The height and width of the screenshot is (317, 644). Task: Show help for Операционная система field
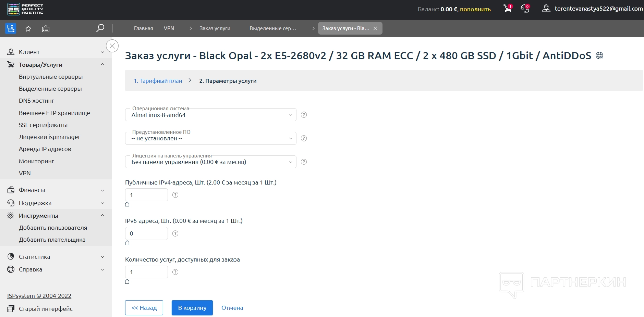pyautogui.click(x=304, y=115)
